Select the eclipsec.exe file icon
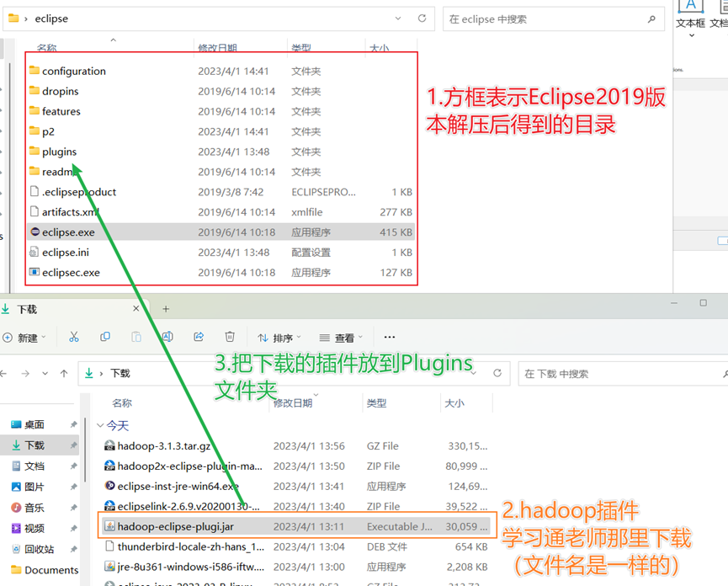This screenshot has width=728, height=586. [x=35, y=272]
